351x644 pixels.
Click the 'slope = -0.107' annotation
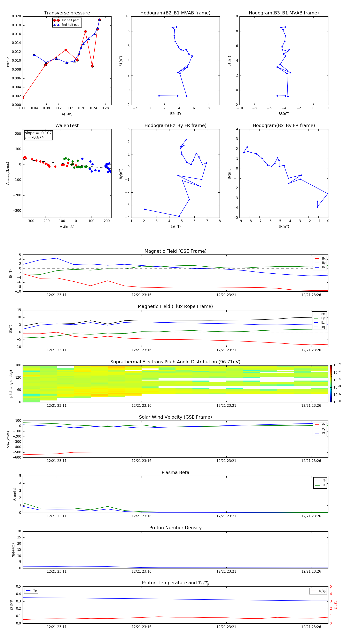click(38, 133)
